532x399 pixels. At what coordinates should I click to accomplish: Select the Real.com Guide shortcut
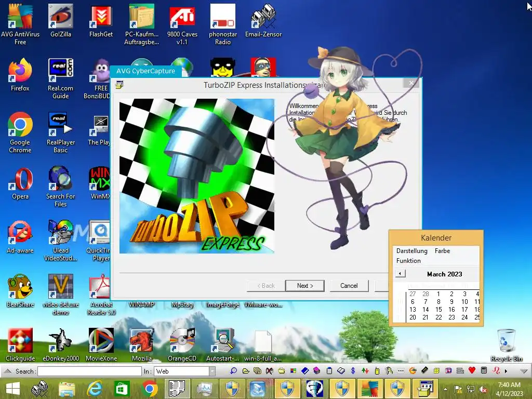61,78
